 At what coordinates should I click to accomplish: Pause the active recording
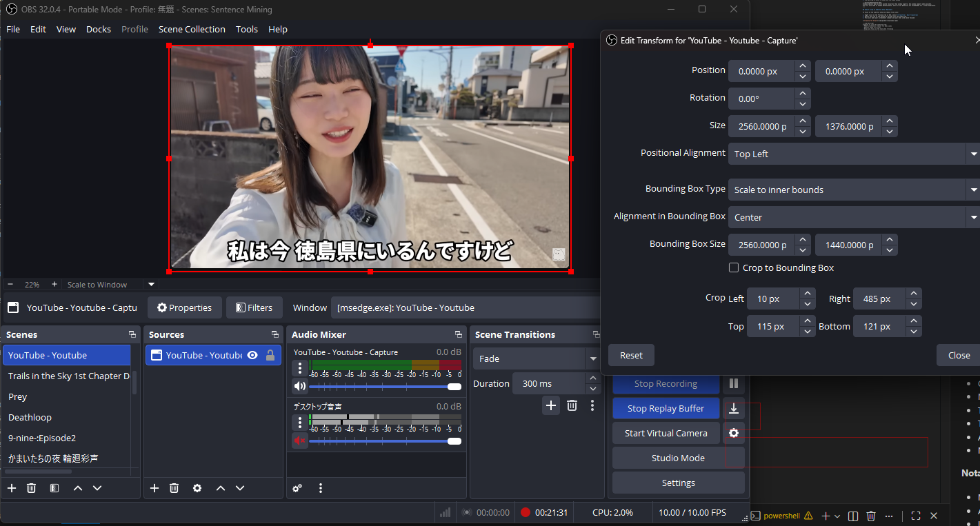click(733, 383)
